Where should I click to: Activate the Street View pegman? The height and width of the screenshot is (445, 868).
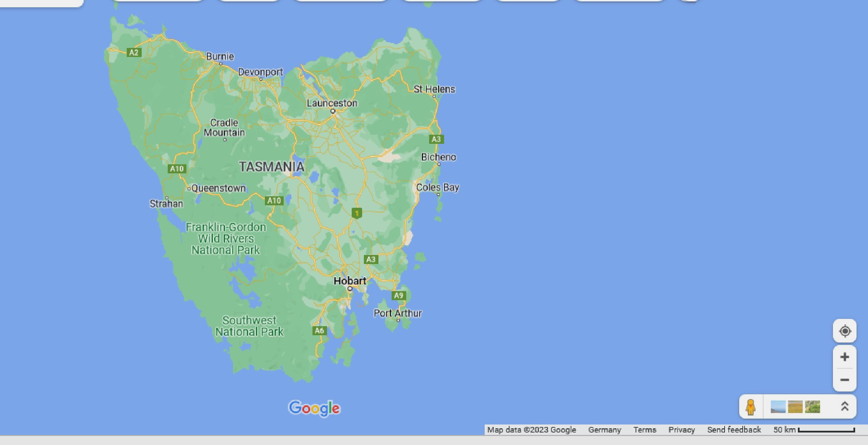pos(751,407)
